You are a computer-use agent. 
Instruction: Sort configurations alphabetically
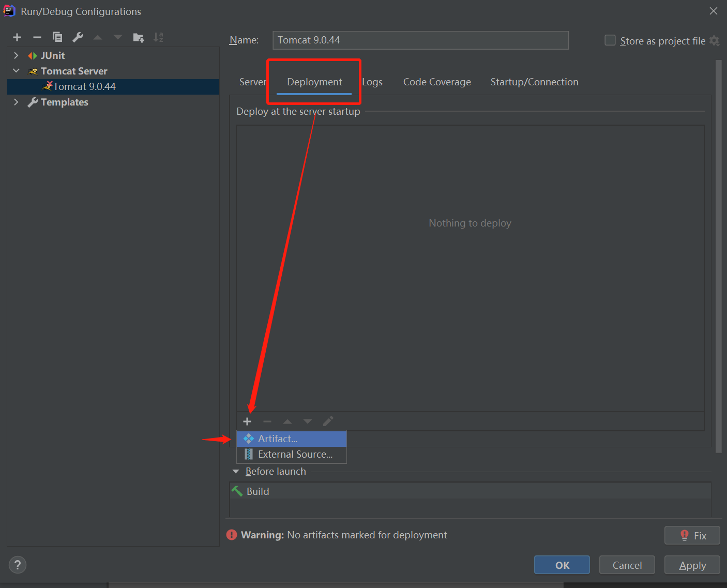click(158, 37)
